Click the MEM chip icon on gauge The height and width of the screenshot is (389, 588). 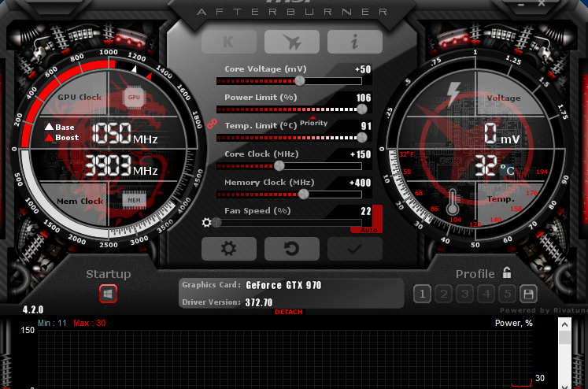coord(134,200)
